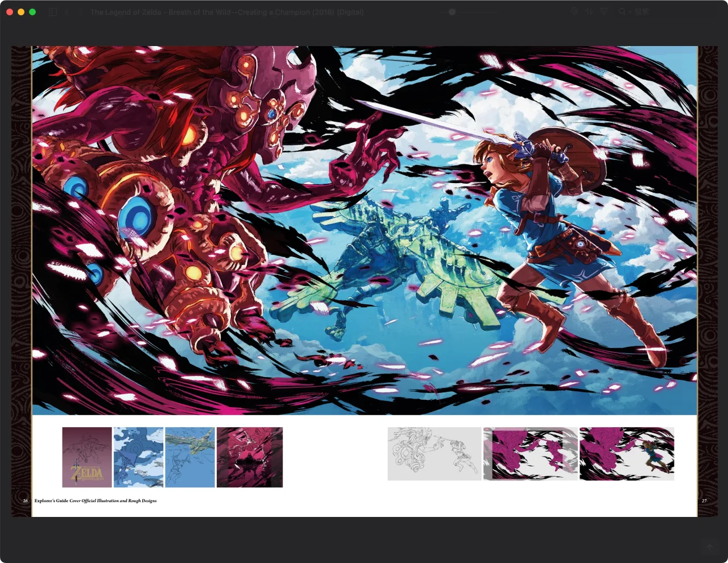Image resolution: width=728 pixels, height=563 pixels.
Task: Maximize the window with green button
Action: (32, 12)
